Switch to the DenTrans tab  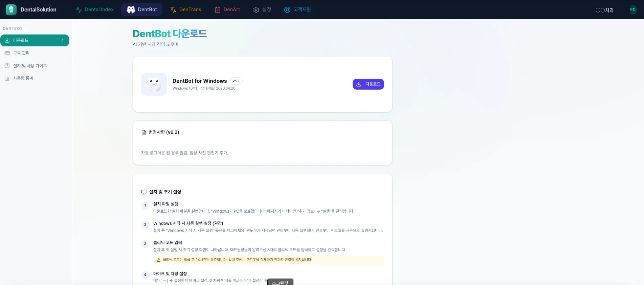[185, 9]
